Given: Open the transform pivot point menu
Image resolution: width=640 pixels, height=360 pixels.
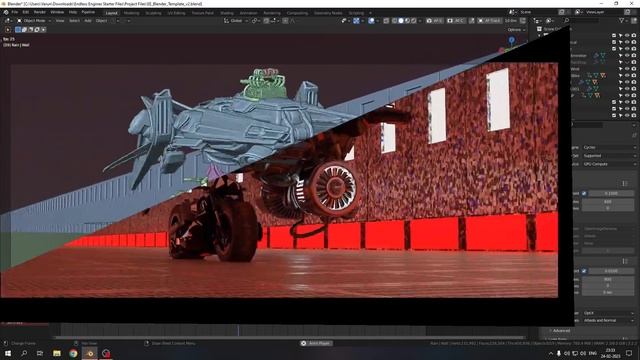Looking at the screenshot, I should click(x=256, y=20).
